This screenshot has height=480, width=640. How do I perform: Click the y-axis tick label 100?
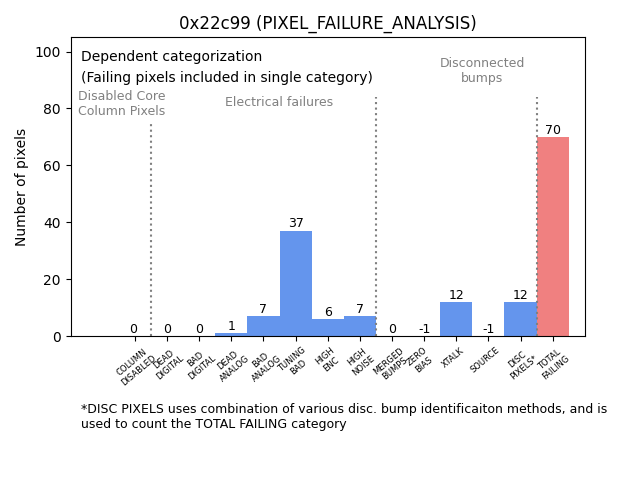coord(52,52)
